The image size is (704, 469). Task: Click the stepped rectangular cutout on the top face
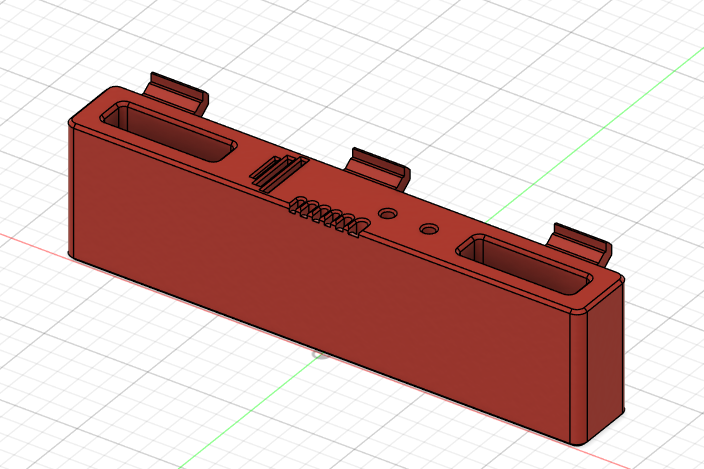(279, 173)
